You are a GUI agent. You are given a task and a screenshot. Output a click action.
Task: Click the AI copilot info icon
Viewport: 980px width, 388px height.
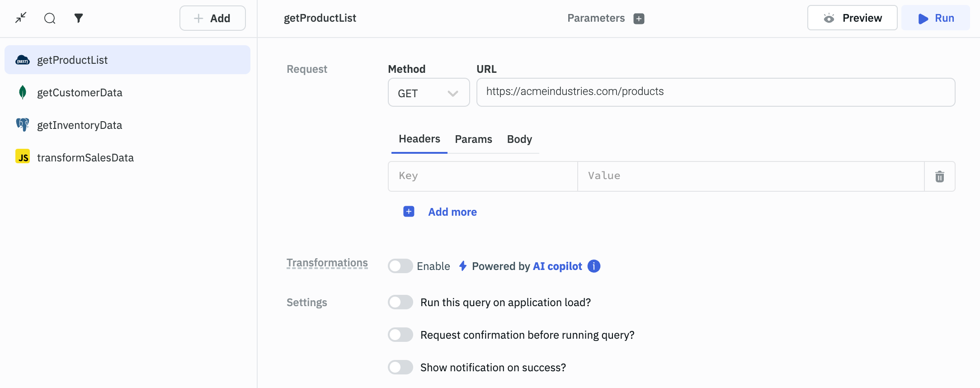(x=594, y=266)
